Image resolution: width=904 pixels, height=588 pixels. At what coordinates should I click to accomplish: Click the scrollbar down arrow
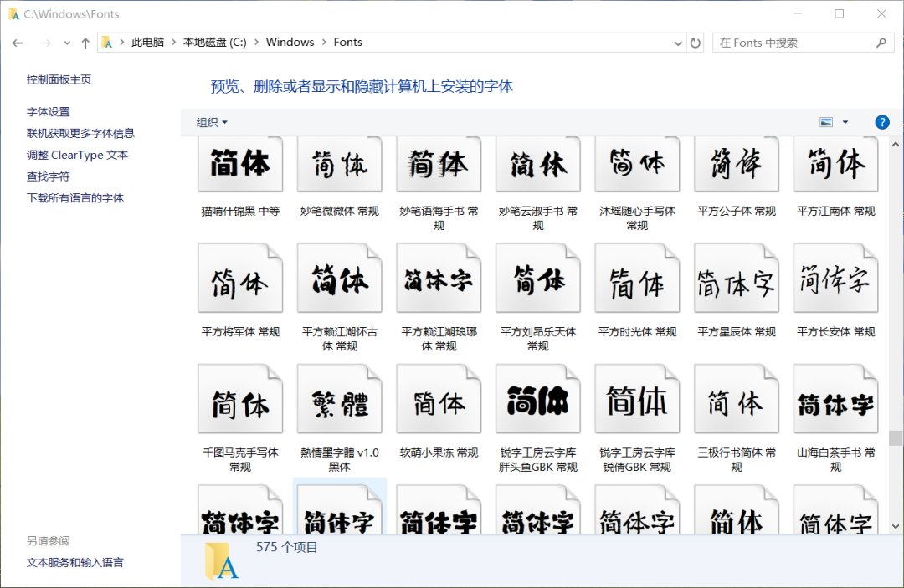[x=896, y=526]
